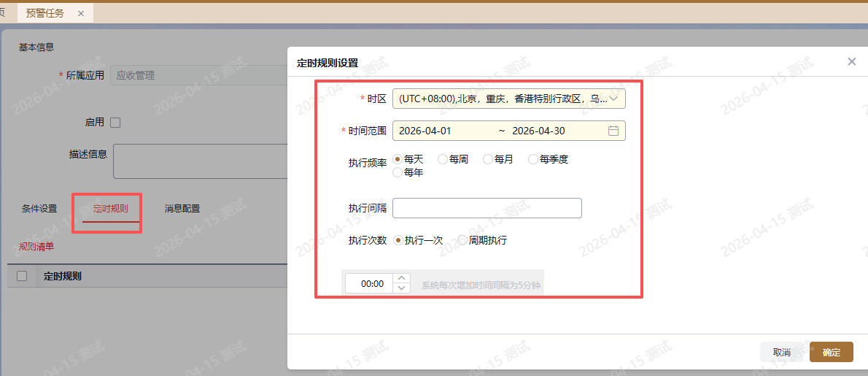Open the 消息配置 tab
Screen dimensions: 868x376
[x=182, y=209]
